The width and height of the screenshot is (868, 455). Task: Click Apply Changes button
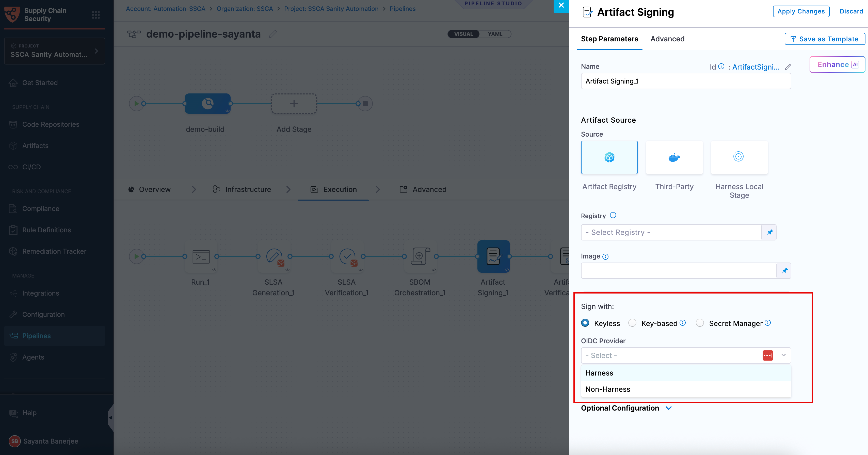point(801,11)
